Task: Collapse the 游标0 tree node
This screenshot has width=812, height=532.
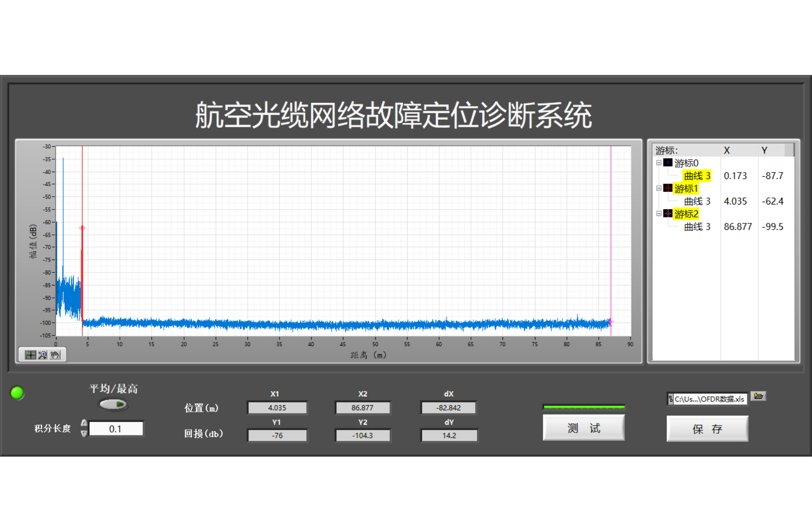Action: coord(659,163)
